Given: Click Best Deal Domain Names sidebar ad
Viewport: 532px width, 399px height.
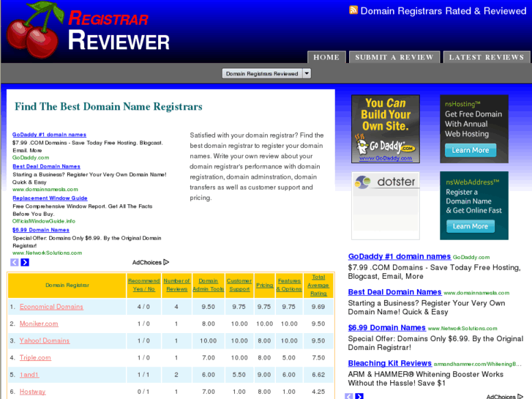Looking at the screenshot, I should pos(395,292).
